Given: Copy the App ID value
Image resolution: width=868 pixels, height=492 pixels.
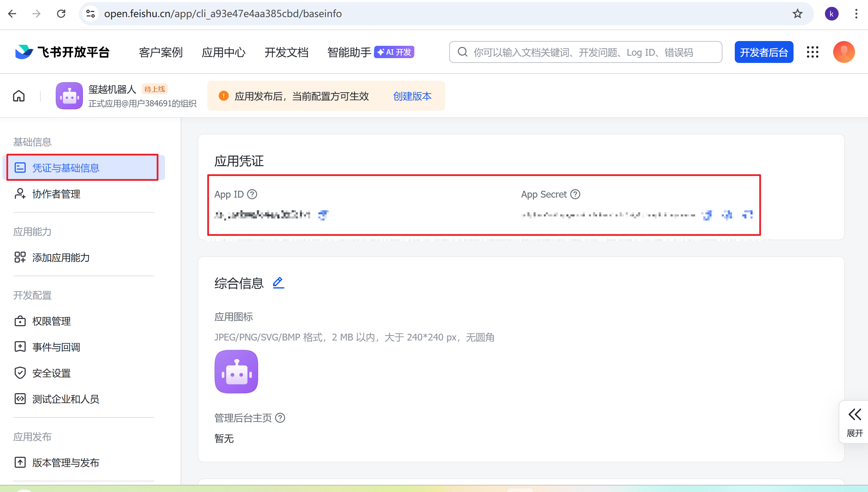Looking at the screenshot, I should (x=323, y=215).
